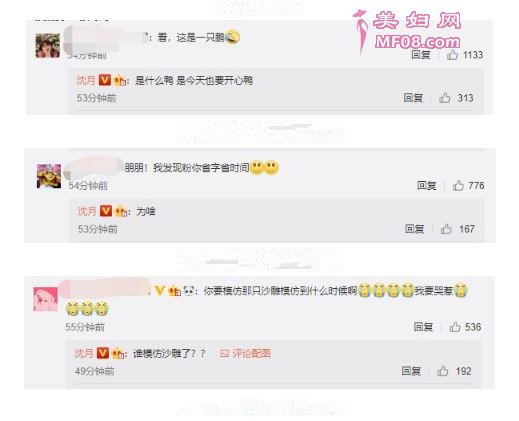This screenshot has width=519, height=421.
Task: Open first commenter's avatar thumbnail
Action: pyautogui.click(x=48, y=45)
